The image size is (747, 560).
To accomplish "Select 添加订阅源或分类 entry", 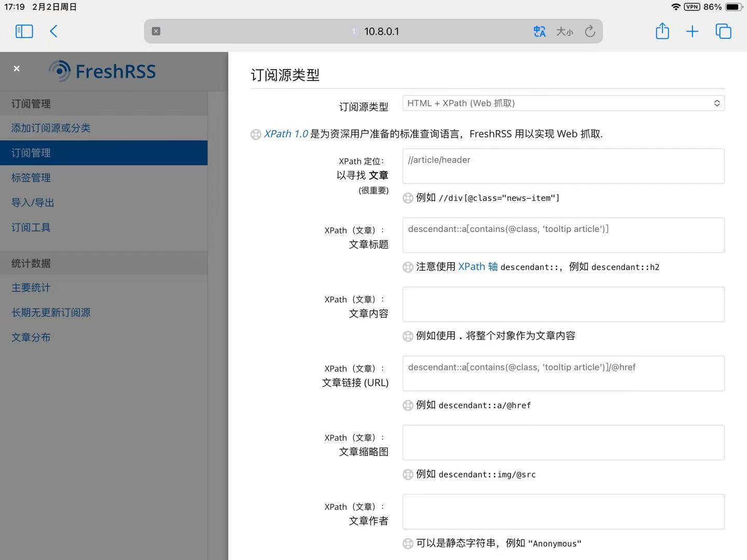I will coord(50,128).
